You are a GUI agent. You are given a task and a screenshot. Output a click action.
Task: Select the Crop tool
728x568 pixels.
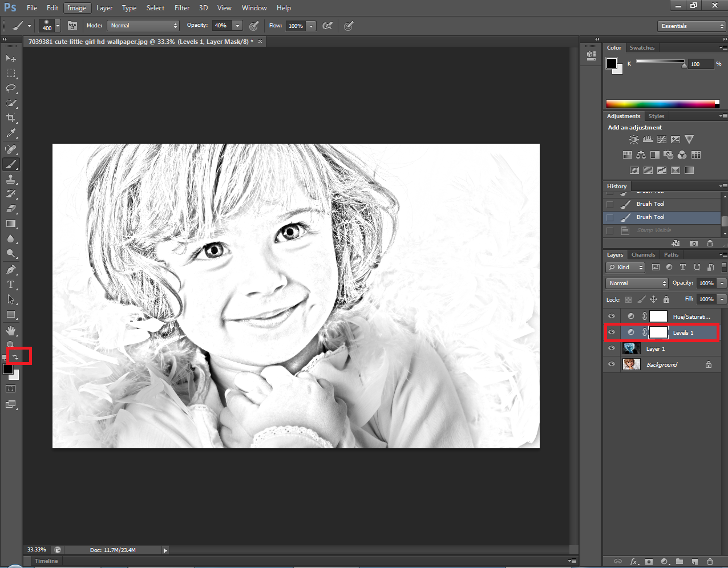point(11,118)
